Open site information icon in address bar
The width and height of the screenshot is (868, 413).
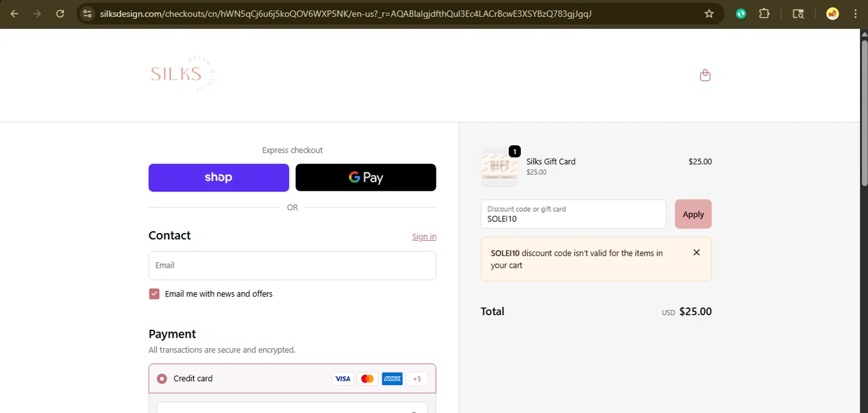(x=87, y=14)
